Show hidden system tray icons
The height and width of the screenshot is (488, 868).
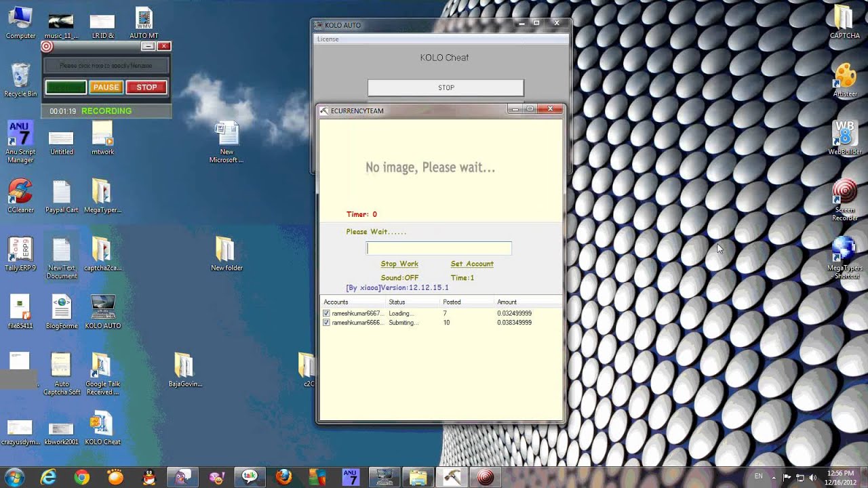[774, 477]
